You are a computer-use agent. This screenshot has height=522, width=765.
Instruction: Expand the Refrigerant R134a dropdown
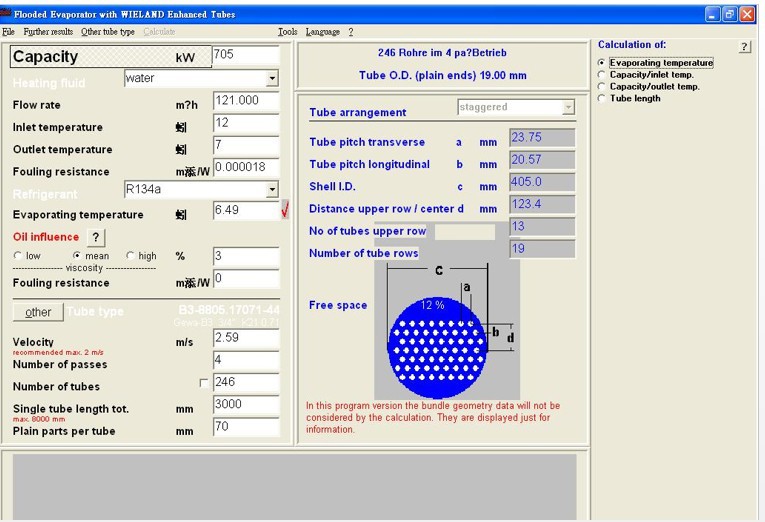(x=272, y=189)
